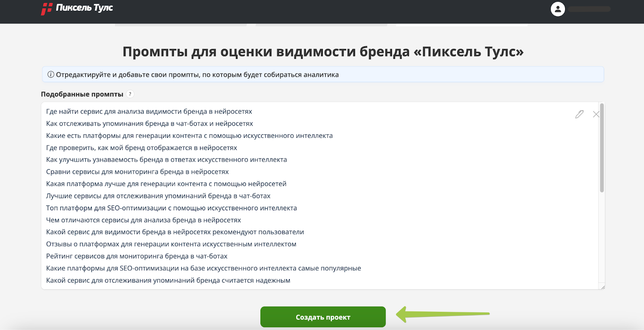Click the line 'Какая платформа лучше для генерации контента с помощью нейросетей'
The width and height of the screenshot is (644, 330).
166,184
